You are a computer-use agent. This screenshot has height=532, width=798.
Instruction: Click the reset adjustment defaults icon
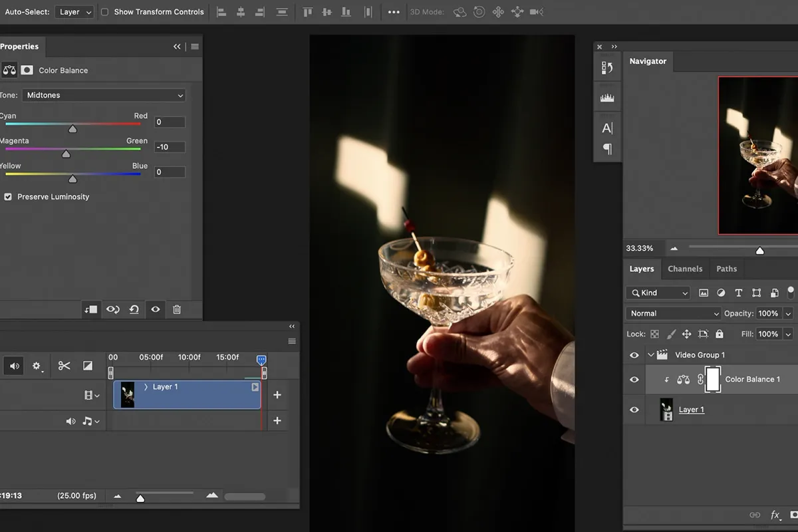[134, 309]
